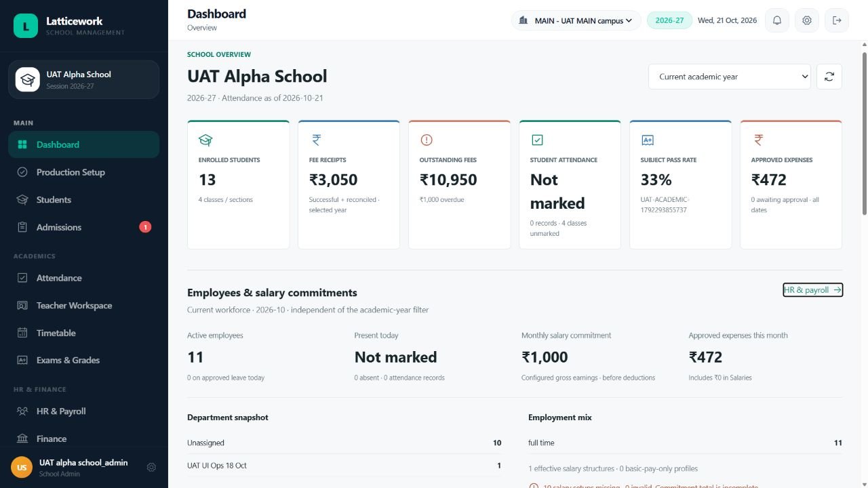Open HR & Payroll in sidebar
This screenshot has width=868, height=488.
click(84, 411)
